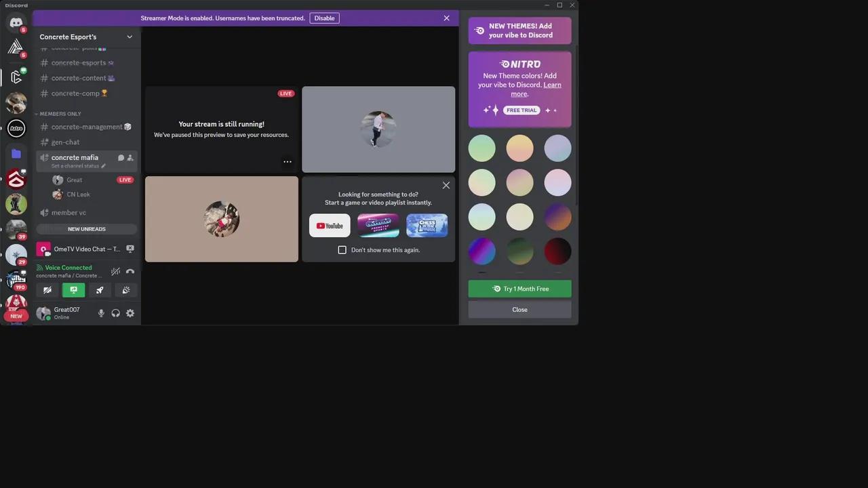This screenshot has height=488, width=868.
Task: Disable Streamer Mode
Action: (324, 18)
